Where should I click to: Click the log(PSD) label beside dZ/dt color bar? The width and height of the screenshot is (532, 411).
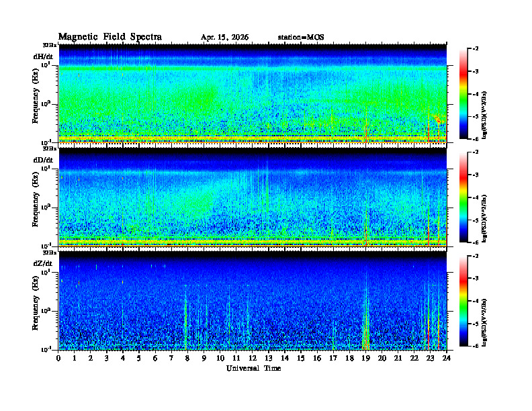click(x=485, y=322)
